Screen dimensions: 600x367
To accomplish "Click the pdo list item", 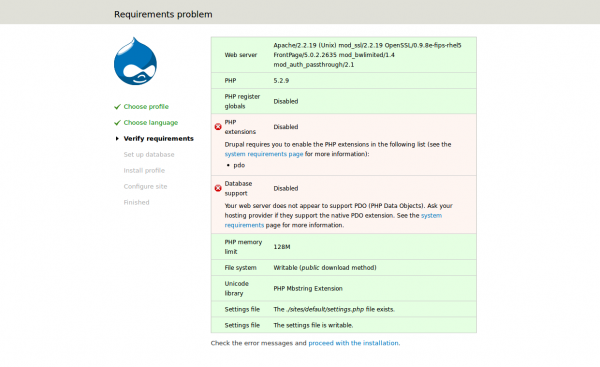I will [x=239, y=165].
